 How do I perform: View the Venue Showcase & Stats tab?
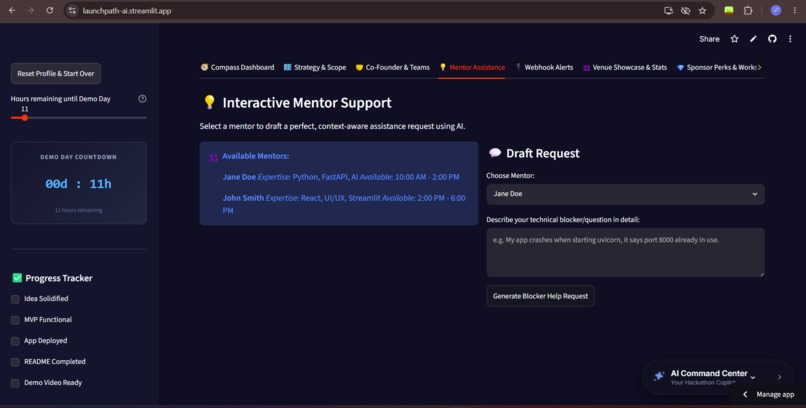point(625,67)
